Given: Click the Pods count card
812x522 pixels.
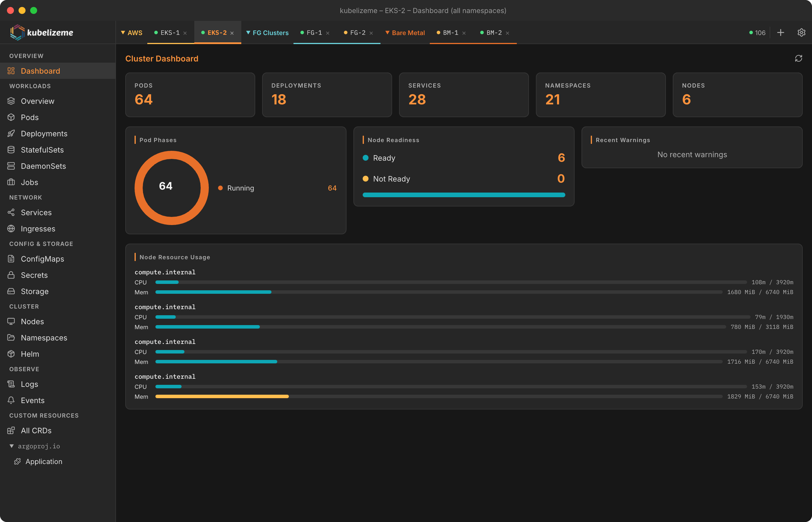Looking at the screenshot, I should (190, 95).
